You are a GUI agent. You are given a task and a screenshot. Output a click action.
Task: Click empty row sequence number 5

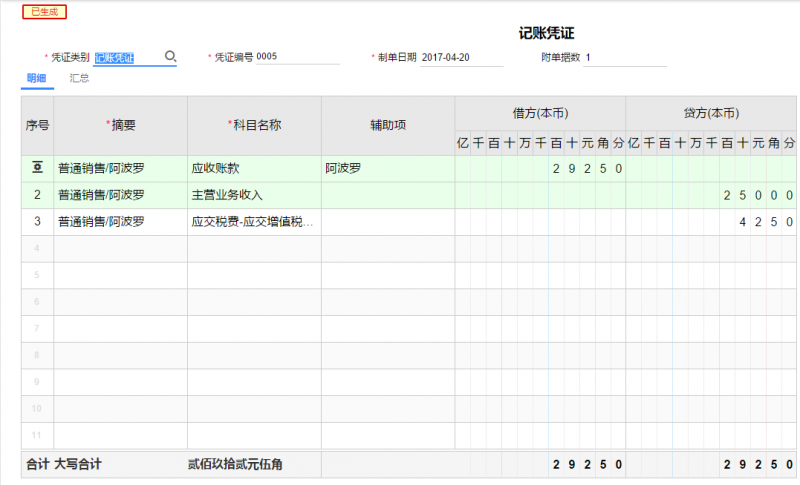coord(37,275)
